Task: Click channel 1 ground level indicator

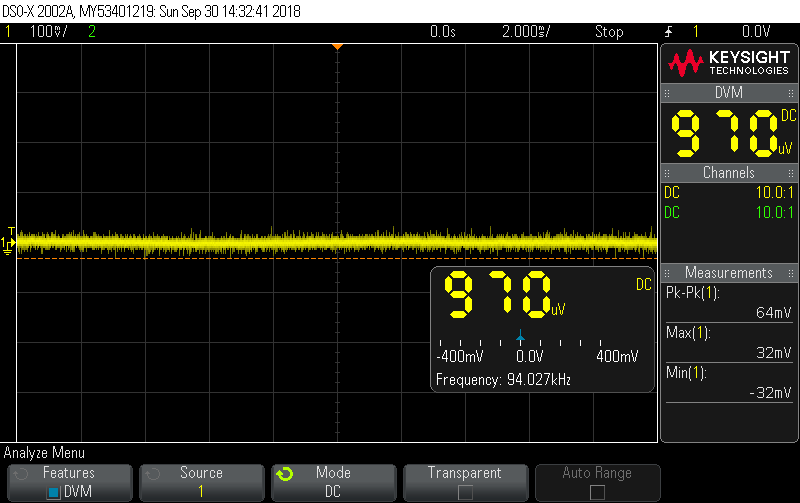Action: coord(7,245)
